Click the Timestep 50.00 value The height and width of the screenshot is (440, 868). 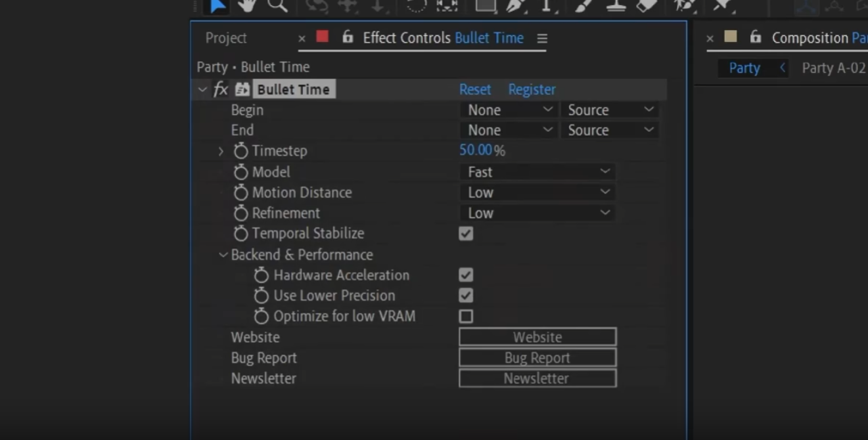pos(476,150)
